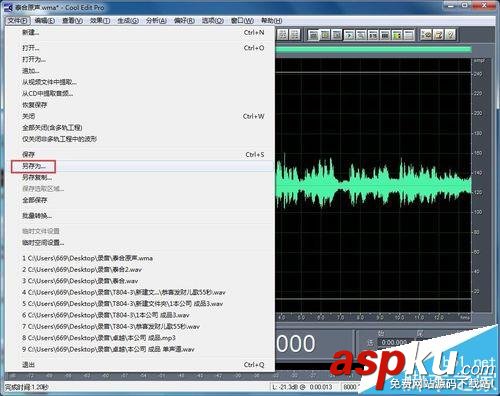The height and width of the screenshot is (396, 500).
Task: Choose 打开... from the File menu
Action: pos(140,48)
